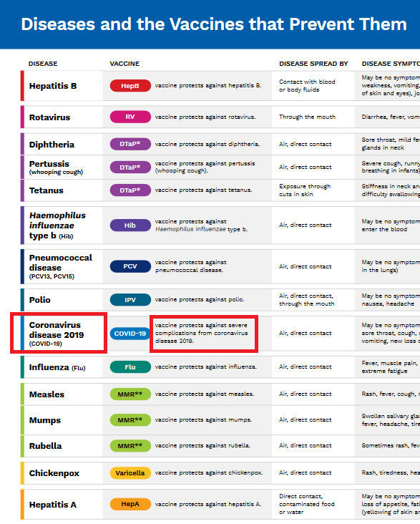Screen dimensions: 420x524
Task: Select the pink RV vaccine badge
Action: [x=130, y=117]
